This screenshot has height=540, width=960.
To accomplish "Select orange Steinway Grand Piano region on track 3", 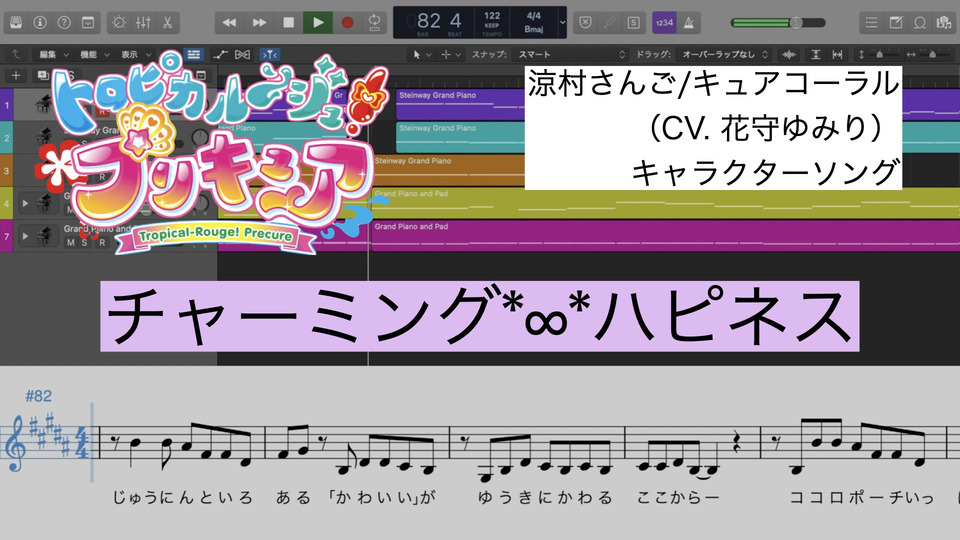I will pyautogui.click(x=448, y=170).
